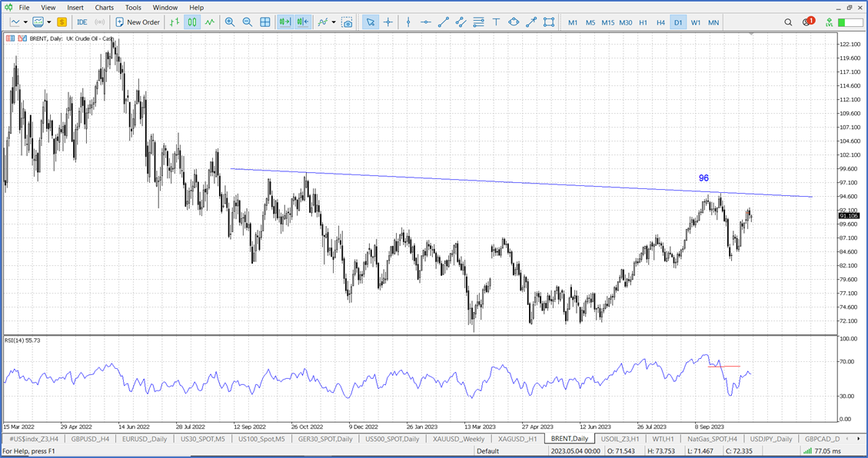
Task: Click the New Order button
Action: click(x=138, y=22)
